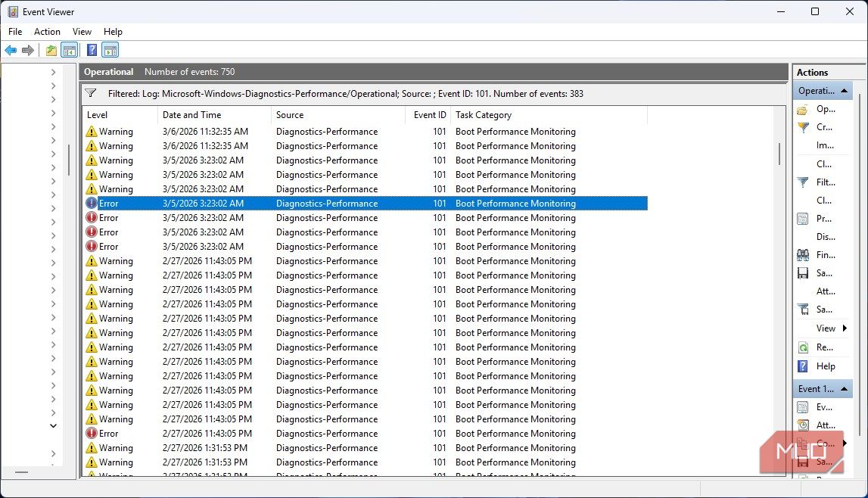The width and height of the screenshot is (868, 498).
Task: Sort by the Event ID column header
Action: [428, 115]
